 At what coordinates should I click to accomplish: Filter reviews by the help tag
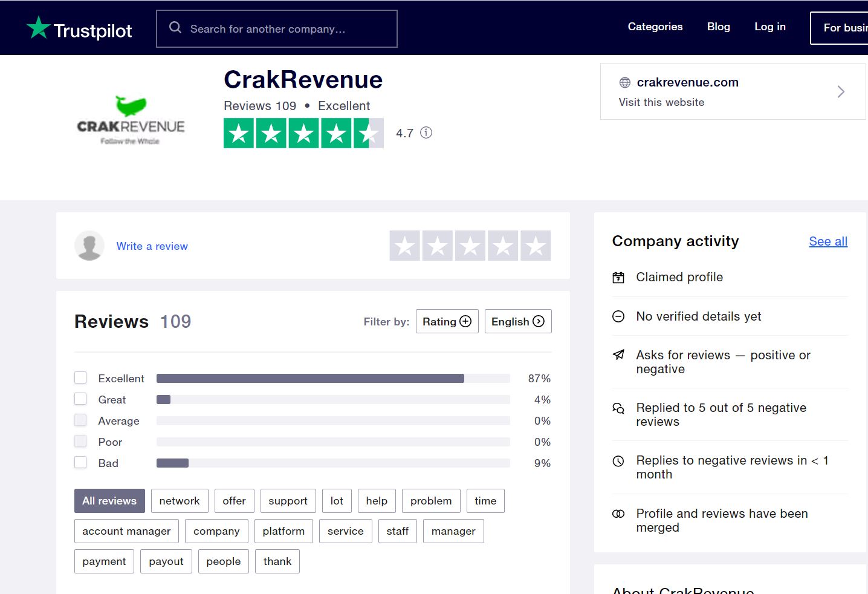coord(377,501)
